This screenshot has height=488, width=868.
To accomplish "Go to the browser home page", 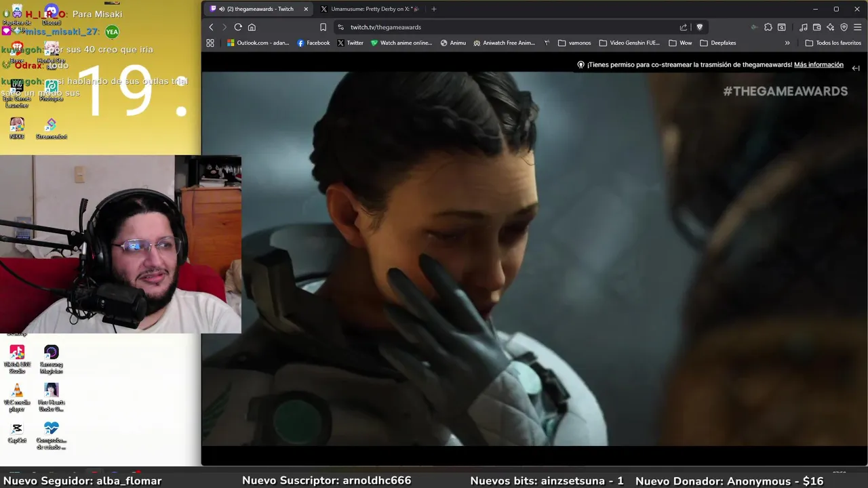I will point(252,27).
